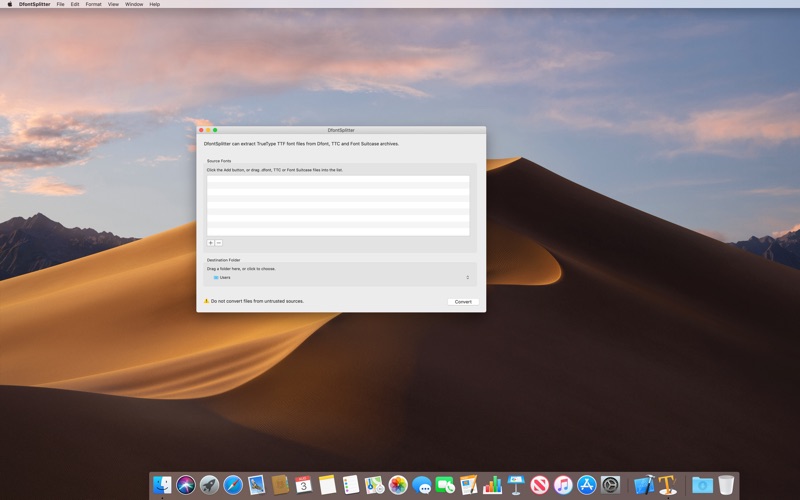Image resolution: width=800 pixels, height=500 pixels.
Task: Open Numbers chart icon in Dock
Action: (492, 485)
